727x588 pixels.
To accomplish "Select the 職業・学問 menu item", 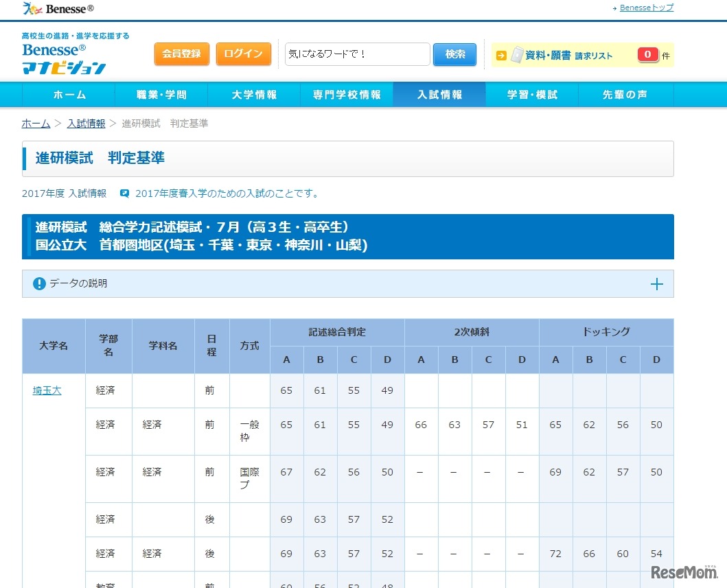I will (x=161, y=95).
